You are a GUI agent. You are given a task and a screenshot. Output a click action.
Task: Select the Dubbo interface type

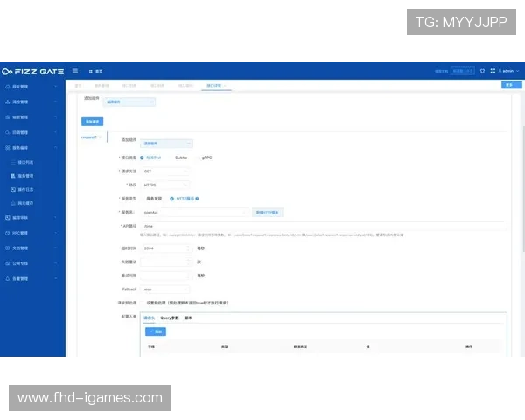tap(180, 157)
